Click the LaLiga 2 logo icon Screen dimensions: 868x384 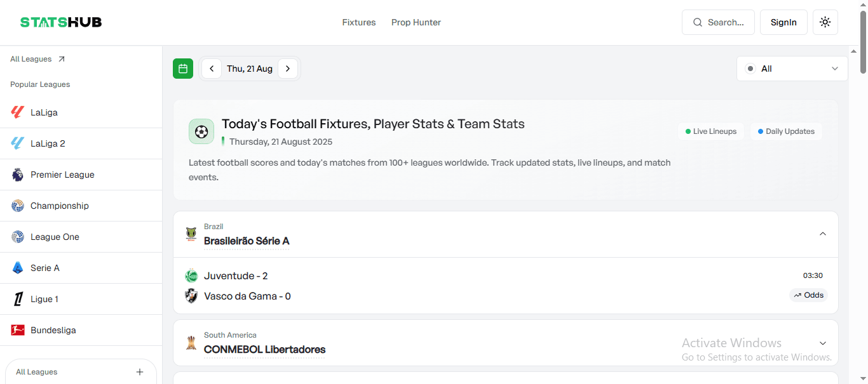tap(18, 143)
